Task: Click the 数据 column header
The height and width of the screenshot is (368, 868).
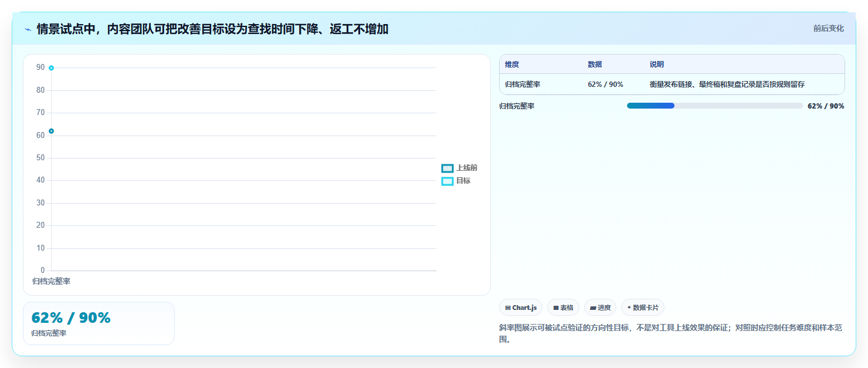Action: pyautogui.click(x=595, y=65)
